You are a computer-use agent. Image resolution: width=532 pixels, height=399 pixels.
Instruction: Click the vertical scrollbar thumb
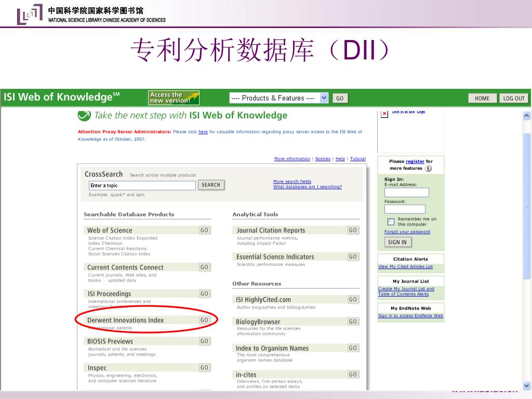pos(526,206)
